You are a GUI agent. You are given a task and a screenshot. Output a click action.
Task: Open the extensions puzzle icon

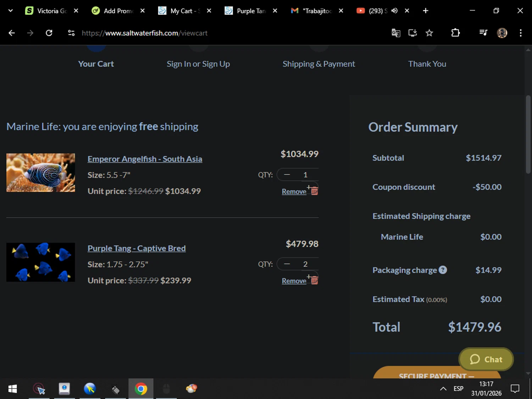(455, 33)
